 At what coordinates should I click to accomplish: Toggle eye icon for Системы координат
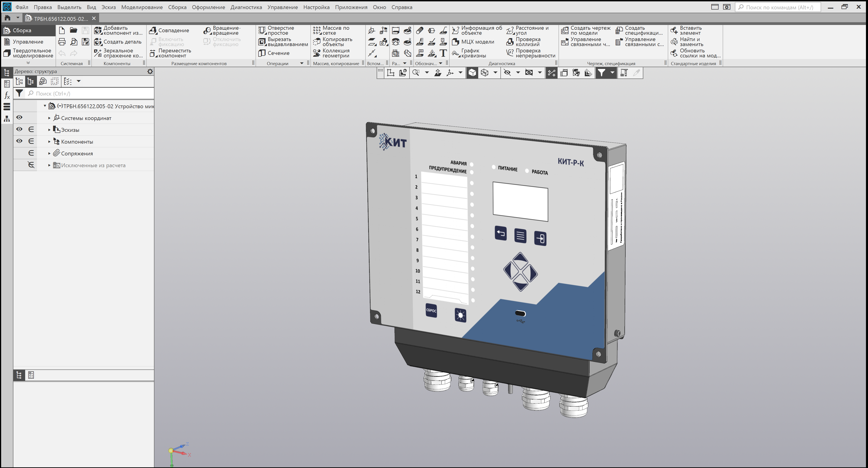coord(19,118)
